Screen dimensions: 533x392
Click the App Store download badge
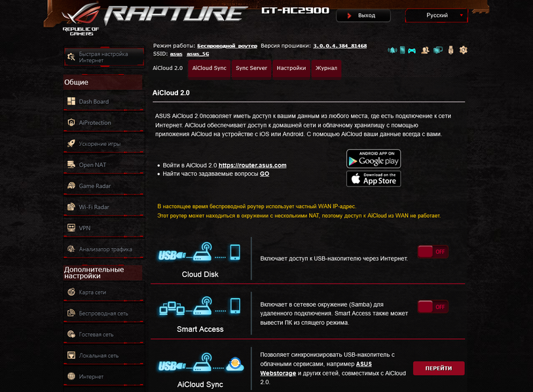(x=374, y=179)
